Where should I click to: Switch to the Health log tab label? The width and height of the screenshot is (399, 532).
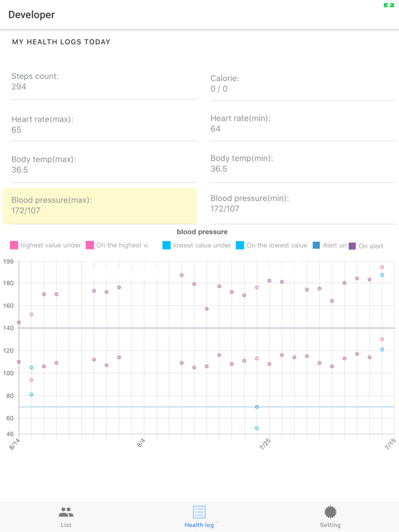(199, 525)
